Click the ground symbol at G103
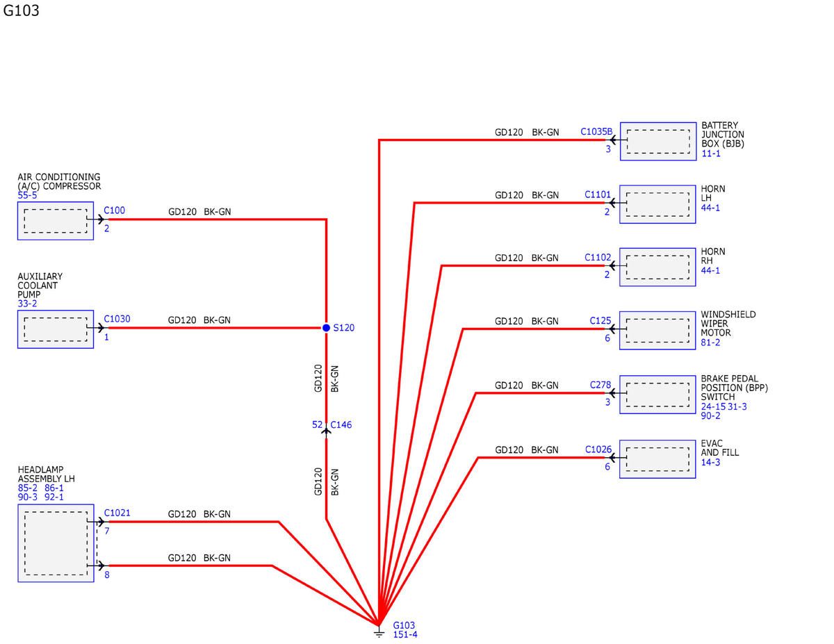Viewport: 834px width, 644px height. (x=379, y=632)
